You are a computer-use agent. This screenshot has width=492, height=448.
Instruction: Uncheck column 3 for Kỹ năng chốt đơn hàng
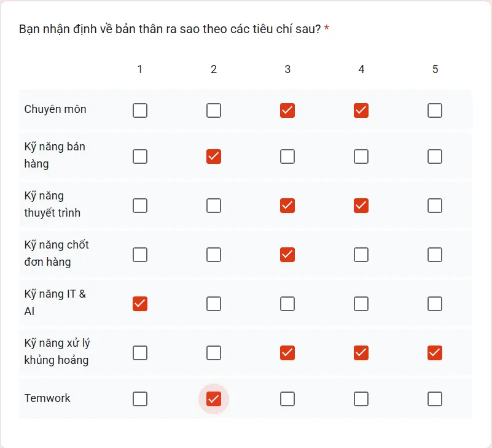click(x=287, y=255)
